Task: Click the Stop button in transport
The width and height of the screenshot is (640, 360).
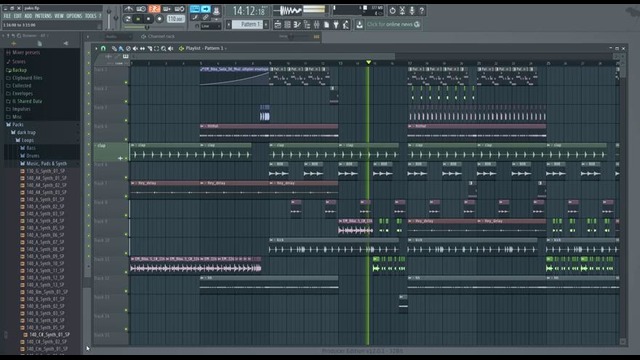Action: (x=149, y=19)
